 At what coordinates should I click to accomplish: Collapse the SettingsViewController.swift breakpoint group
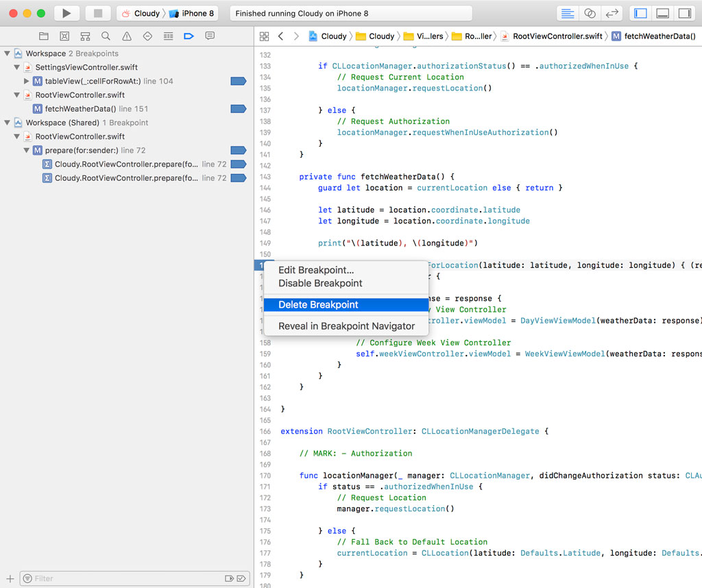(15, 67)
